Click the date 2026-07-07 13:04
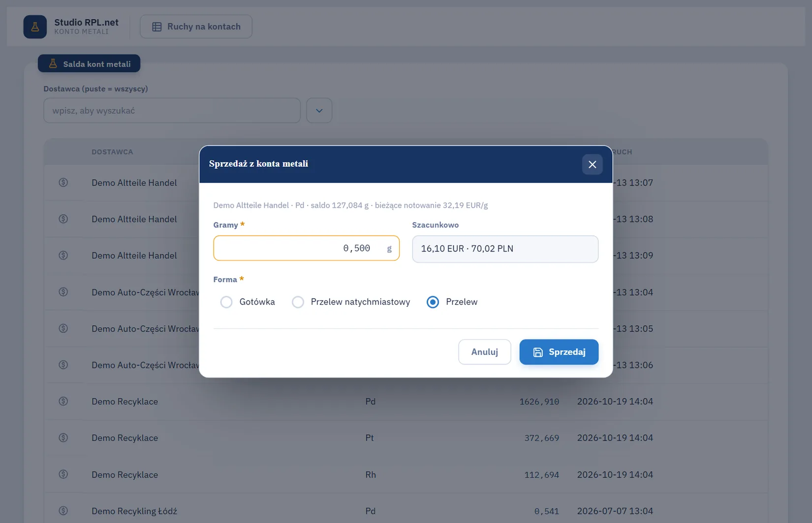 point(615,511)
